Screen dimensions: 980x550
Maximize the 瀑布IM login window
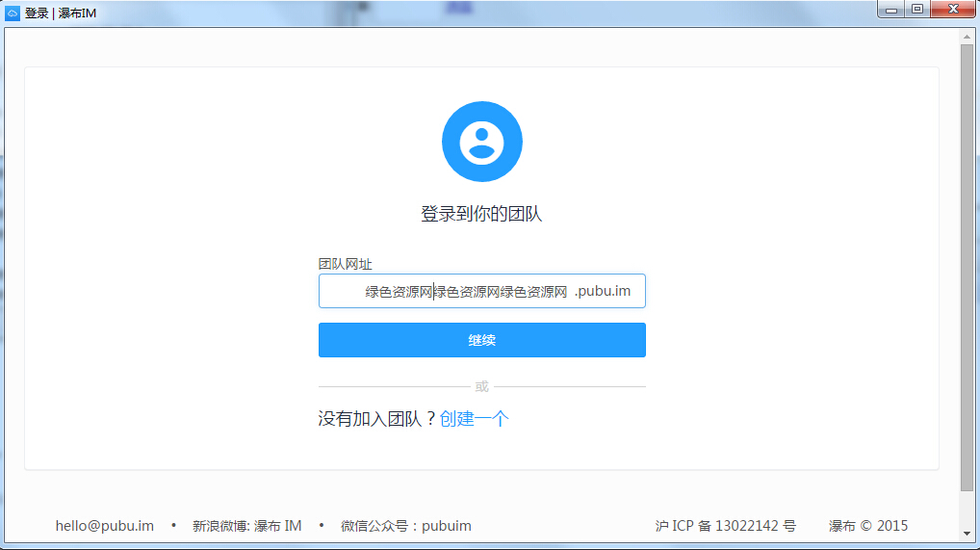pos(916,9)
